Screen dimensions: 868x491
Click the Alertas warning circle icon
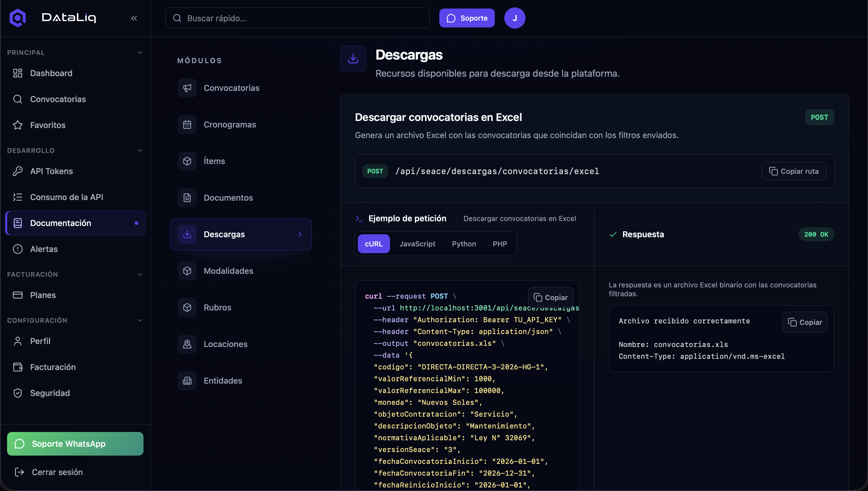pyautogui.click(x=17, y=249)
